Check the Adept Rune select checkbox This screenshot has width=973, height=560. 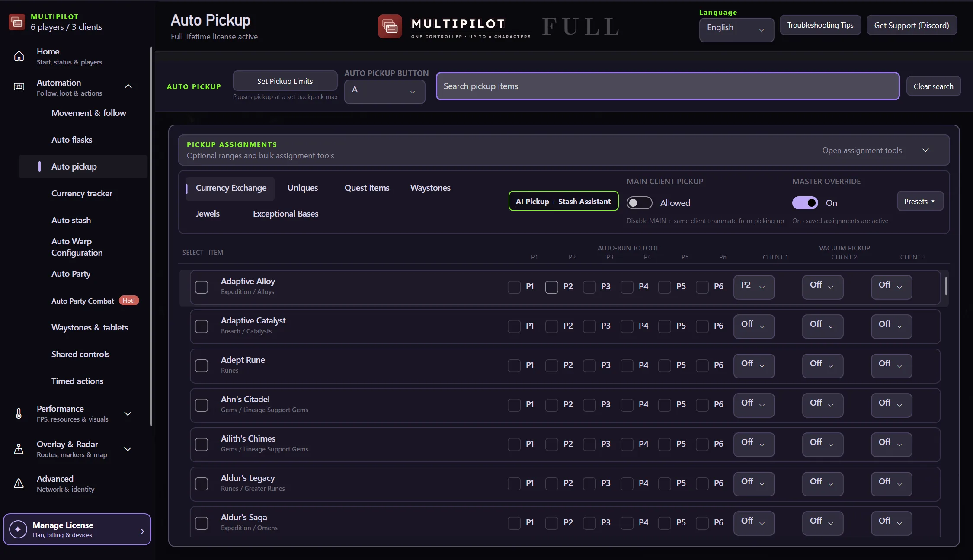pos(202,366)
